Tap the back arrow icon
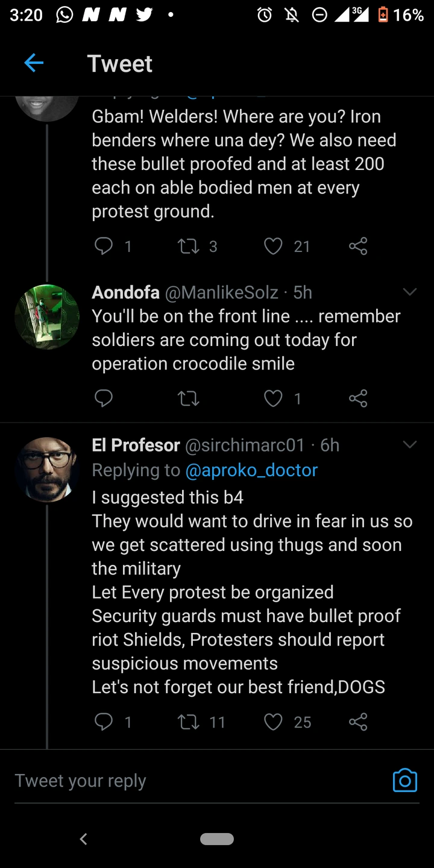 click(x=34, y=63)
